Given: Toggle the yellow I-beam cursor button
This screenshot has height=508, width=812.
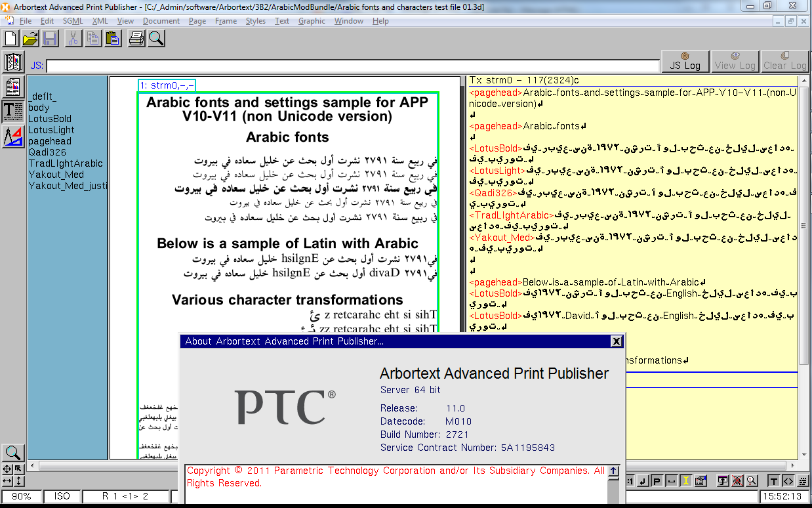Looking at the screenshot, I should (686, 481).
